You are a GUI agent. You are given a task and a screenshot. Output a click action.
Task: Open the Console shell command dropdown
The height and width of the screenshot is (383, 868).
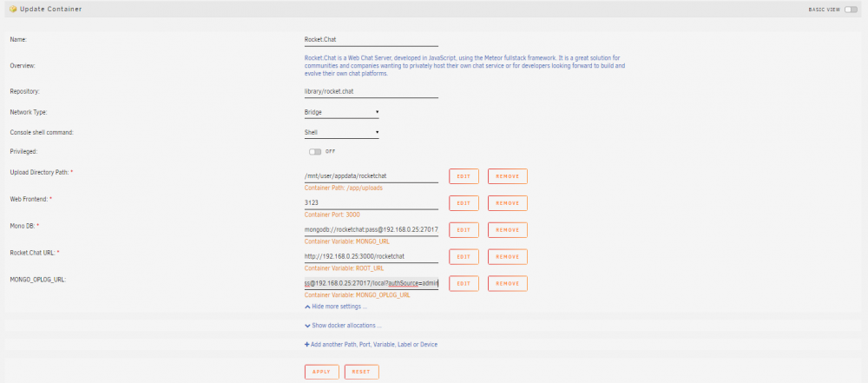pyautogui.click(x=341, y=133)
